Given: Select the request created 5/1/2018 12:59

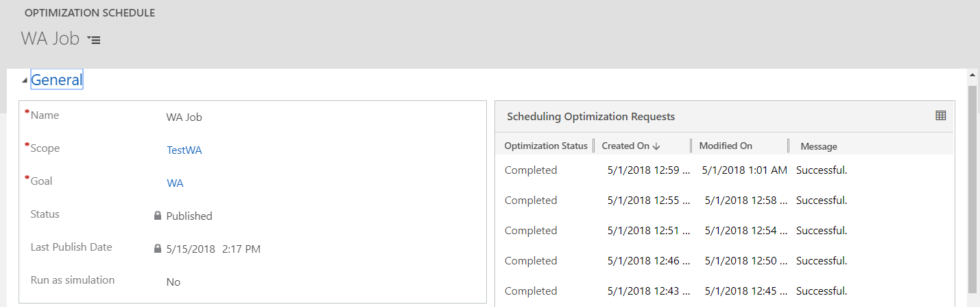Looking at the screenshot, I should pyautogui.click(x=724, y=170).
